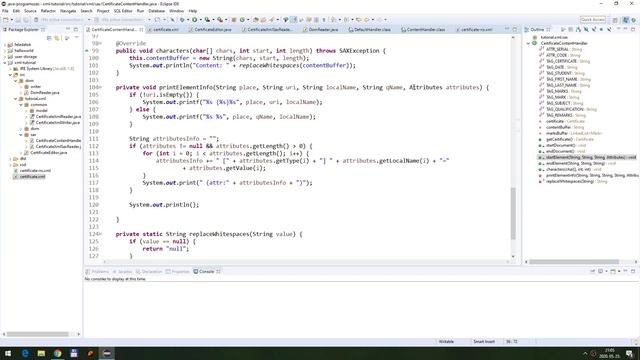Select CertificateXmlReader.java in Package Explorer

[58, 116]
